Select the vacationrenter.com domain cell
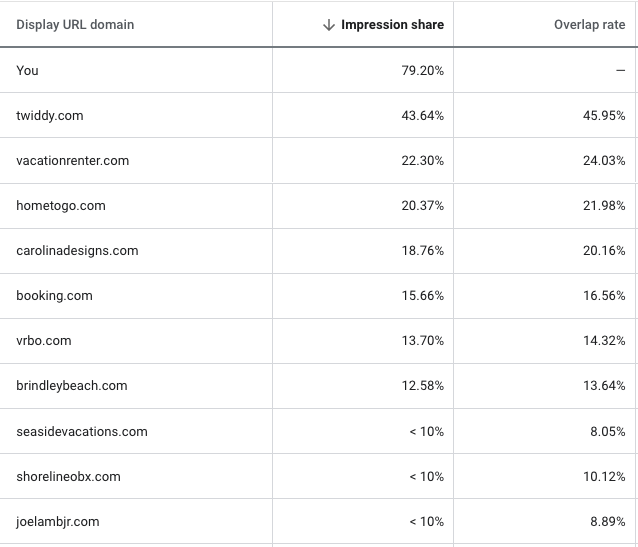This screenshot has width=638, height=547. coord(72,161)
